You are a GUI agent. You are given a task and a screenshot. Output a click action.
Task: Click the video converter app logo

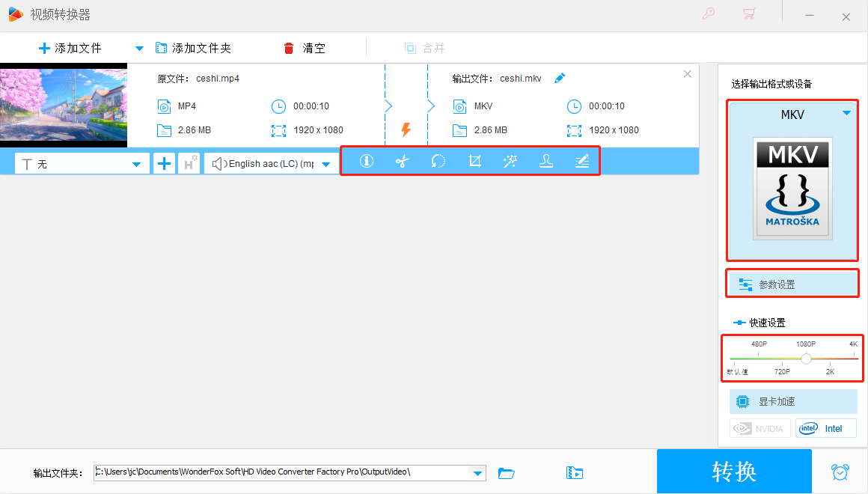click(16, 14)
